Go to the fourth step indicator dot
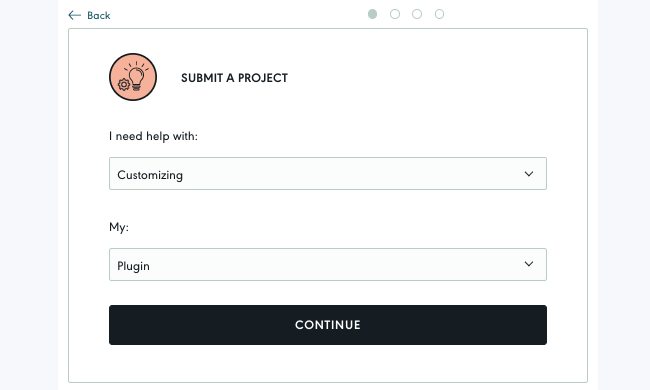Image resolution: width=650 pixels, height=390 pixels. click(x=439, y=14)
